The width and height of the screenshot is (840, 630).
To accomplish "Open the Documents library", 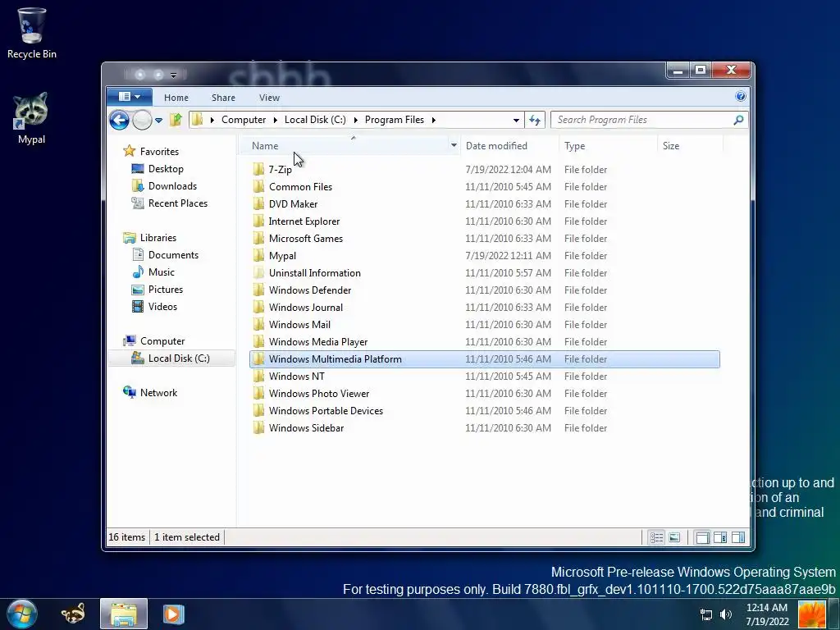I will click(x=173, y=255).
